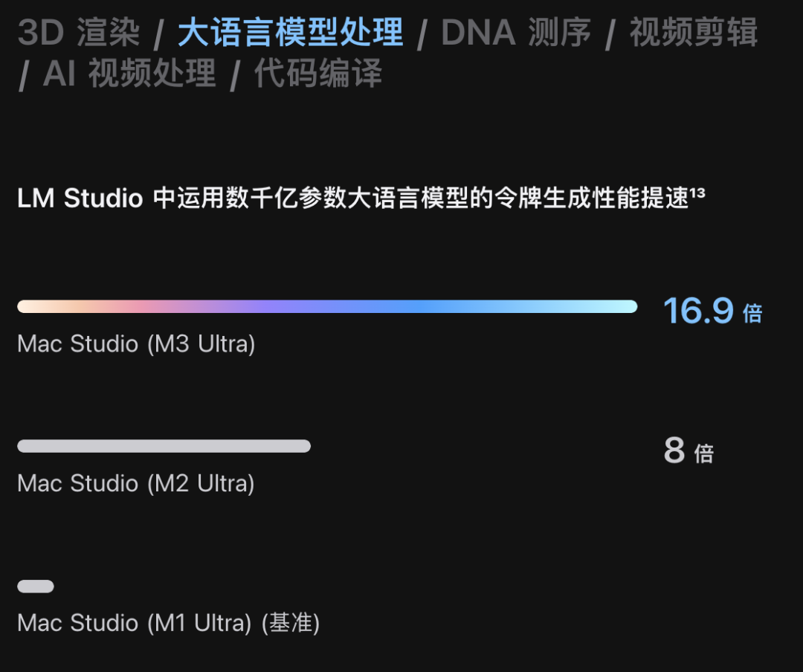Viewport: 803px width, 672px height.
Task: Open the 视频剪辑 tab
Action: (693, 32)
